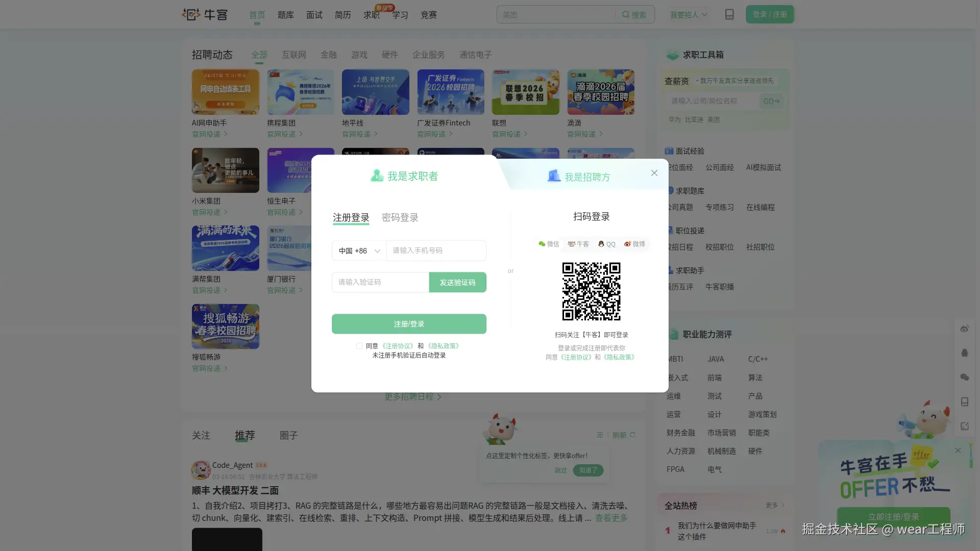The width and height of the screenshot is (980, 551).
Task: Select the 牛客 app QR login option
Action: pos(578,244)
